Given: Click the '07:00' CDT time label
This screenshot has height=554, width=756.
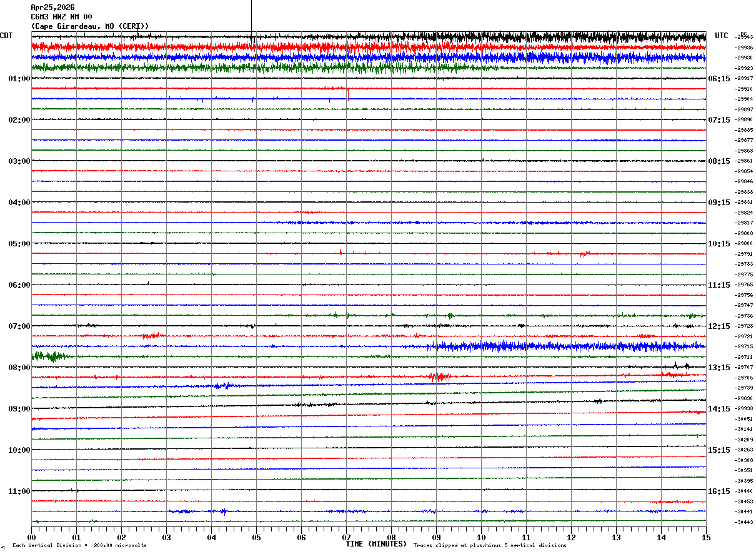Looking at the screenshot, I should [x=19, y=326].
